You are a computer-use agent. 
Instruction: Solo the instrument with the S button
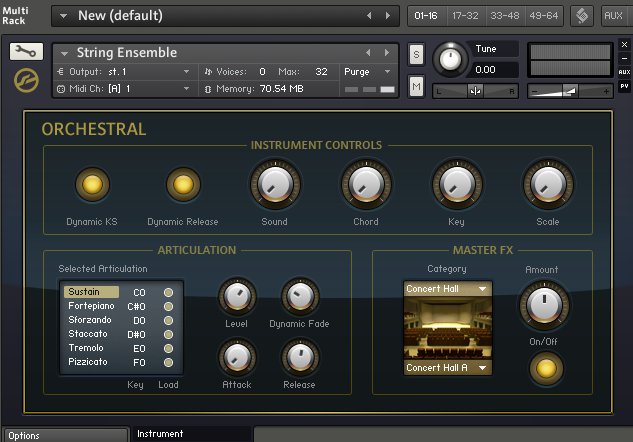[x=416, y=54]
